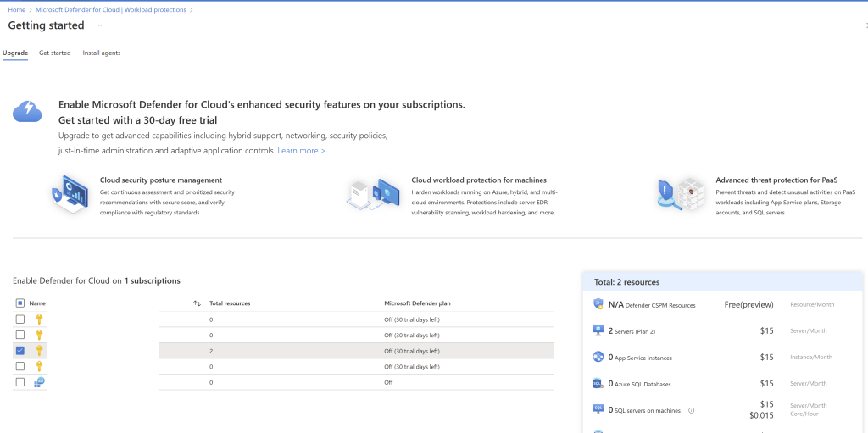Click the Servers (Plan 2) monitor icon
This screenshot has width=868, height=433.
click(x=598, y=330)
